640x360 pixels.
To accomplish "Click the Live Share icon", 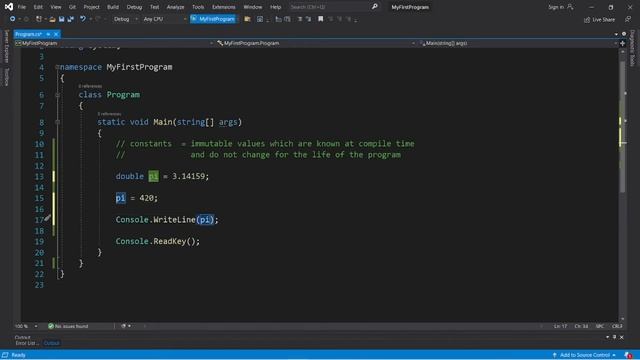I will (x=587, y=20).
